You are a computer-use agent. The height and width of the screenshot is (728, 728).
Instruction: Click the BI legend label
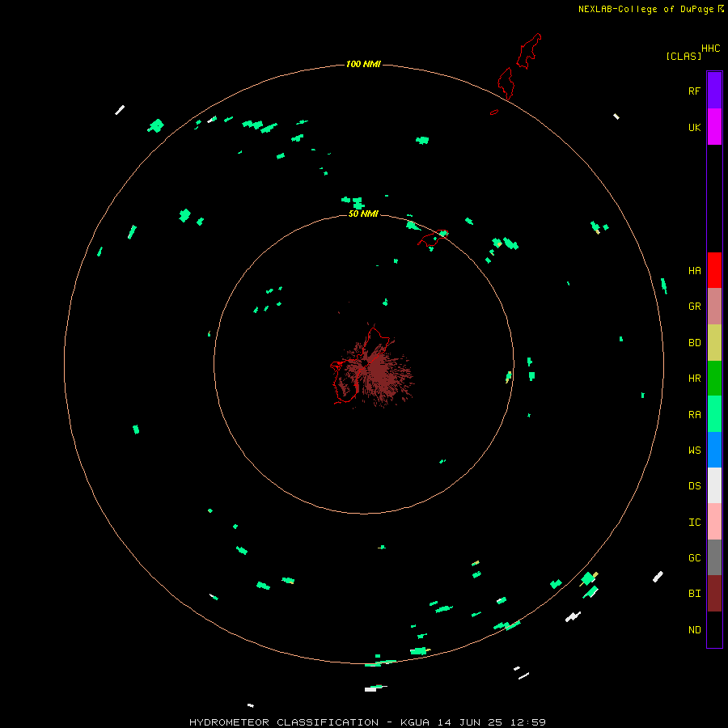coord(694,594)
